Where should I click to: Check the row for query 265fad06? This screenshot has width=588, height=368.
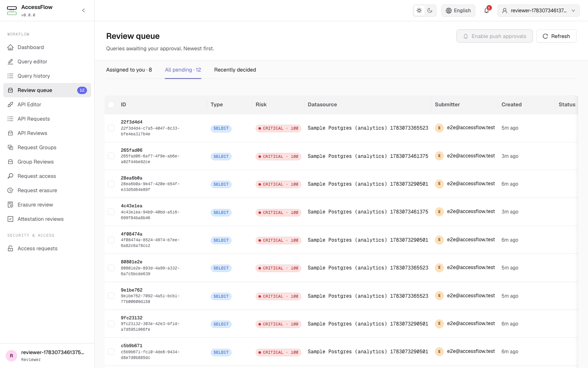[x=111, y=156]
